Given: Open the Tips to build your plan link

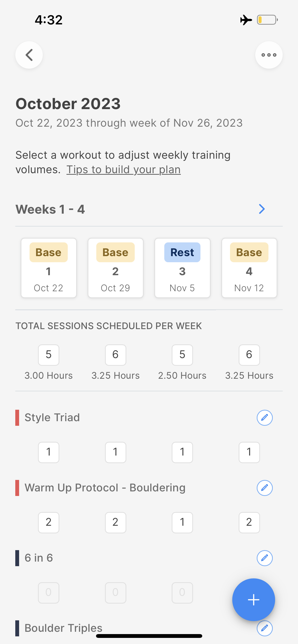Looking at the screenshot, I should point(124,170).
